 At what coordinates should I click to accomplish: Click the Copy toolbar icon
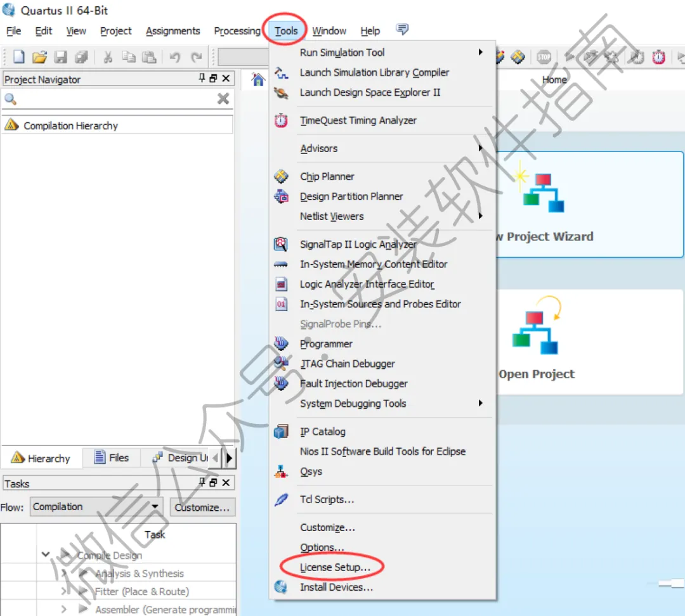point(128,57)
